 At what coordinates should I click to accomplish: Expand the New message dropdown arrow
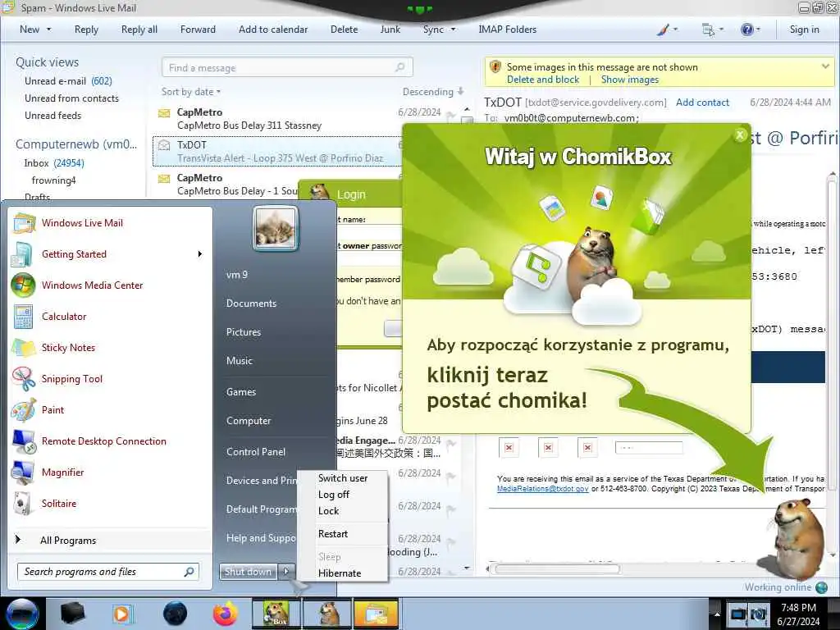click(48, 30)
